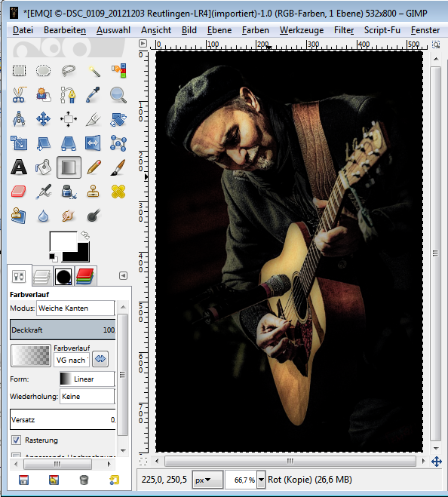
Task: Select the Paths tool
Action: tap(69, 95)
